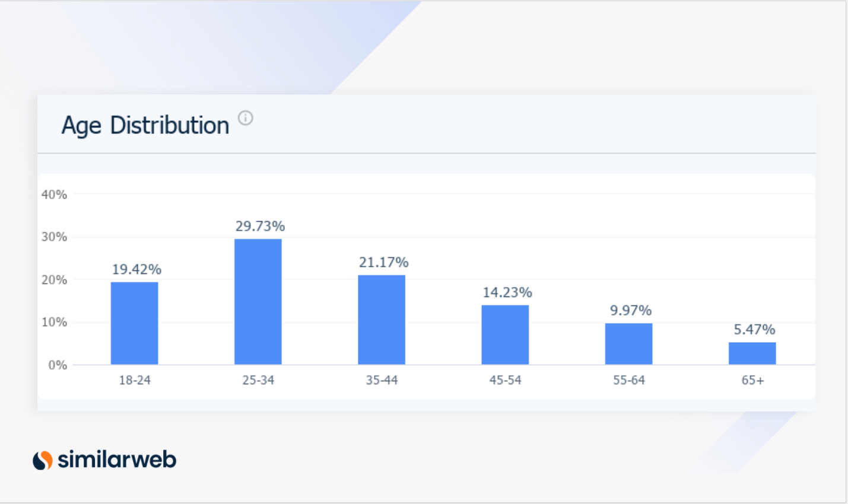Click the 9.97% label

[x=631, y=310]
